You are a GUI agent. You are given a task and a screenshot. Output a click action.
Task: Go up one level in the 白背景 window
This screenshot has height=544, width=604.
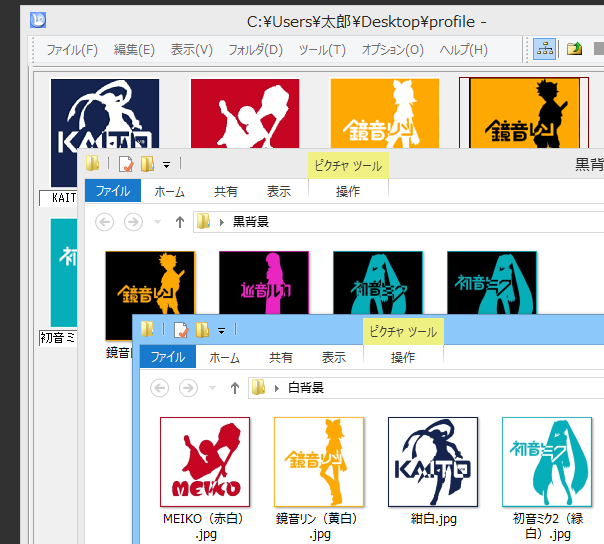(x=234, y=387)
